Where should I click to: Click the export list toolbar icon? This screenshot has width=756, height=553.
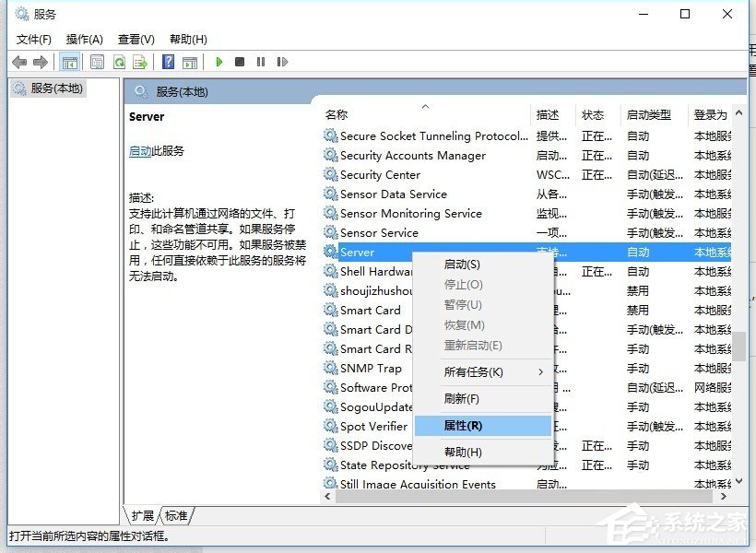tap(140, 62)
